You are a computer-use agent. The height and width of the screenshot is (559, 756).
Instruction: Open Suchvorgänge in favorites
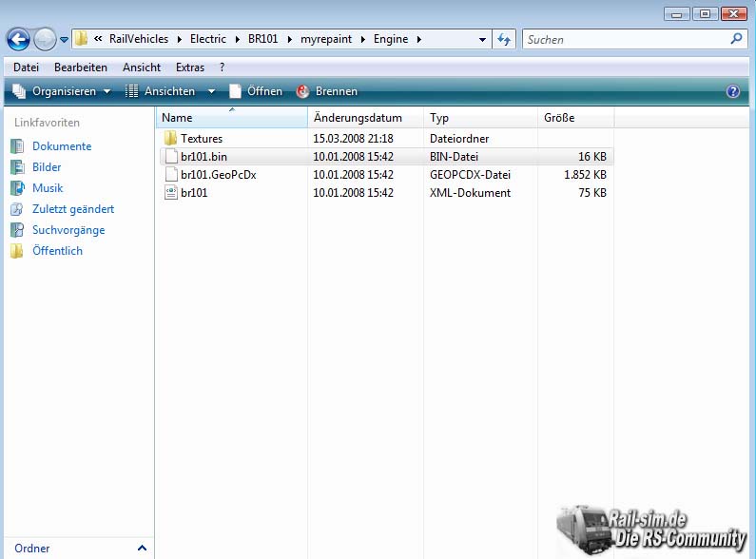click(68, 230)
